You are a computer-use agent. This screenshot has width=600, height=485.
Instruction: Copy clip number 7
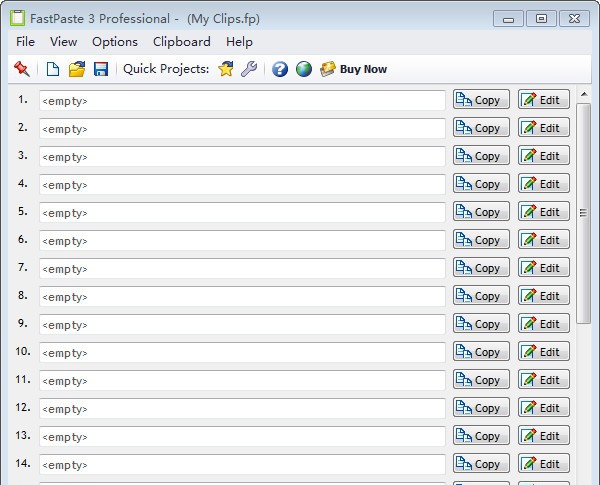coord(481,267)
